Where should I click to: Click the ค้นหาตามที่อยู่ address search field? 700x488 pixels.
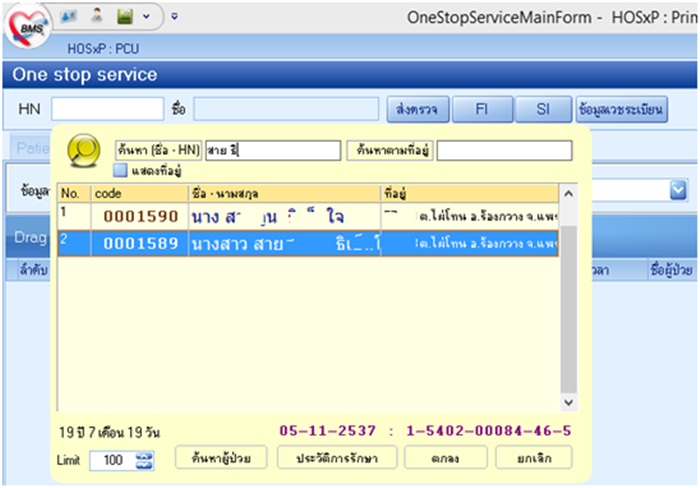(504, 150)
